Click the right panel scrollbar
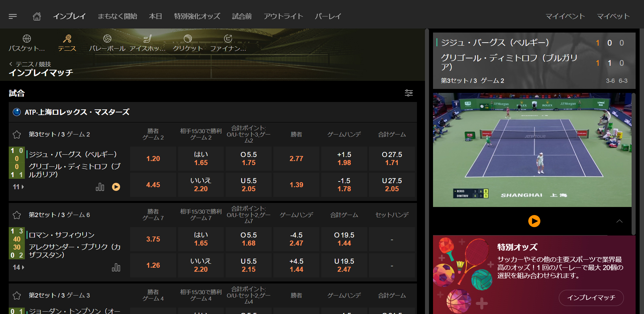This screenshot has height=314, width=644. (x=634, y=164)
